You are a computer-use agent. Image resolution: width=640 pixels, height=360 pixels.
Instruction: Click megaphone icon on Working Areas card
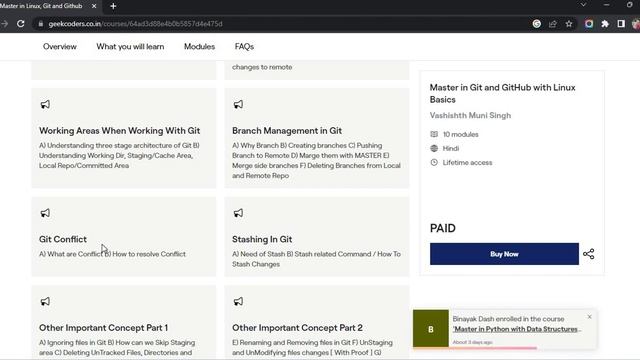pyautogui.click(x=45, y=104)
